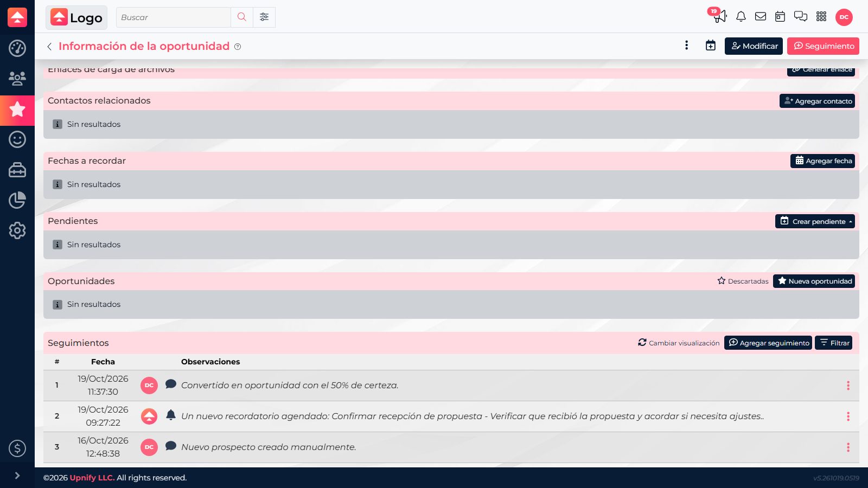Open the dashboard gauge icon in sidebar
Image resolution: width=868 pixels, height=488 pixels.
point(17,48)
